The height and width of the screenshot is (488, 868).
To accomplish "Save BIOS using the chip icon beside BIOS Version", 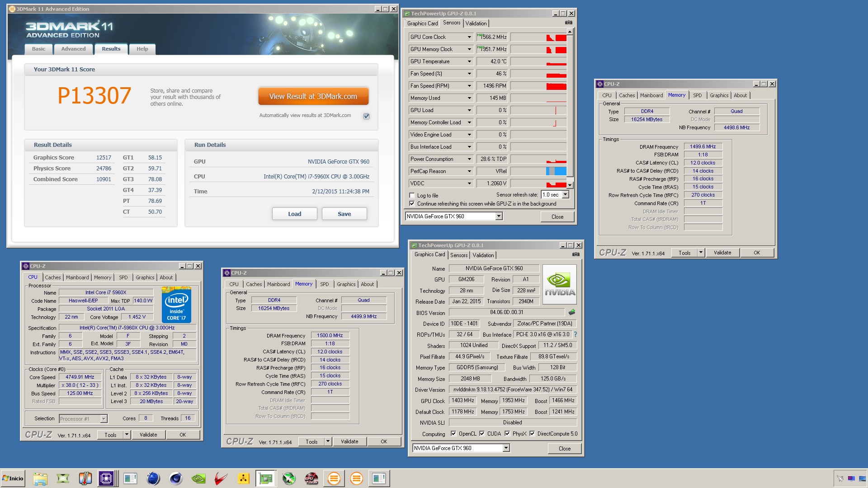I will click(x=572, y=312).
